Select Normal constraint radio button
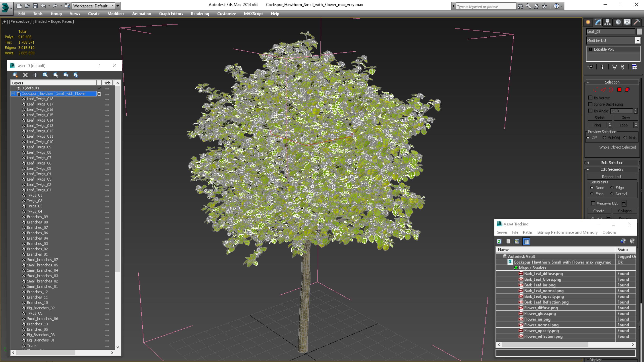 click(612, 194)
